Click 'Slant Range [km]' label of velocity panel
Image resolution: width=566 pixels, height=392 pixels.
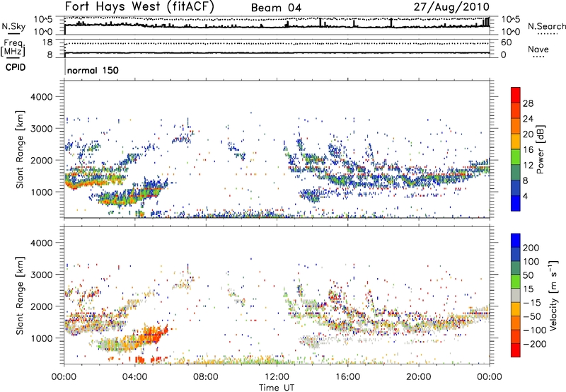pos(20,296)
